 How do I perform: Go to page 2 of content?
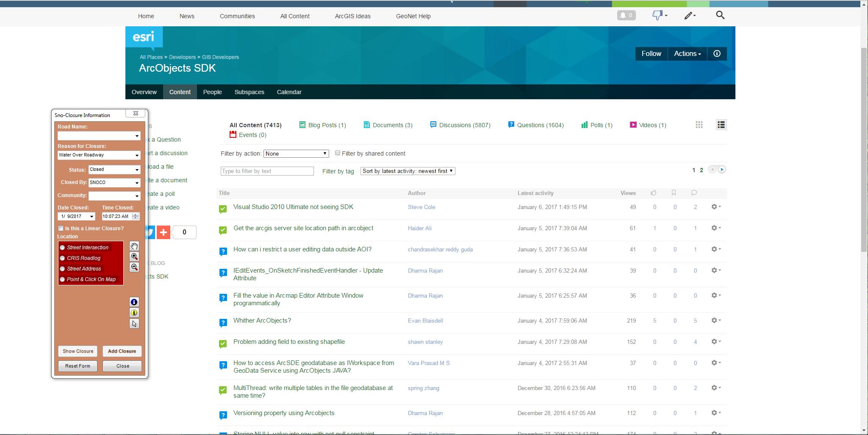pos(702,170)
